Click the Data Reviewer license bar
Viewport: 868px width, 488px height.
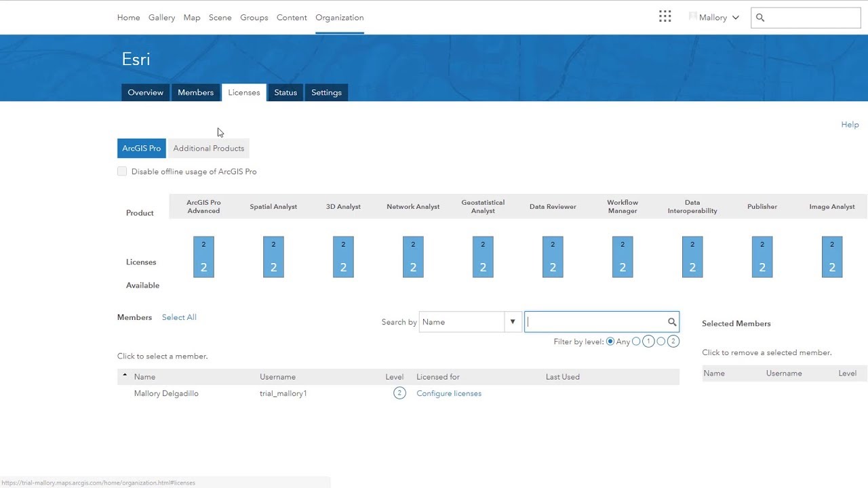coord(553,257)
